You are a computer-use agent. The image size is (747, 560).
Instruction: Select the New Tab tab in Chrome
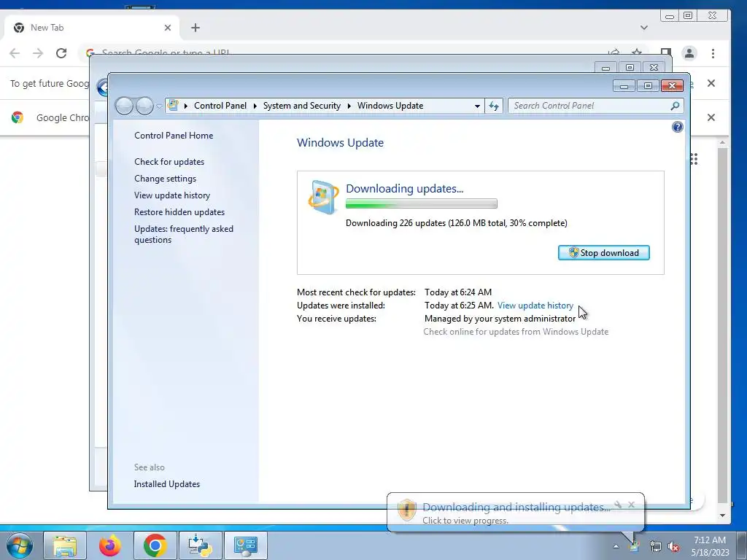tap(91, 28)
